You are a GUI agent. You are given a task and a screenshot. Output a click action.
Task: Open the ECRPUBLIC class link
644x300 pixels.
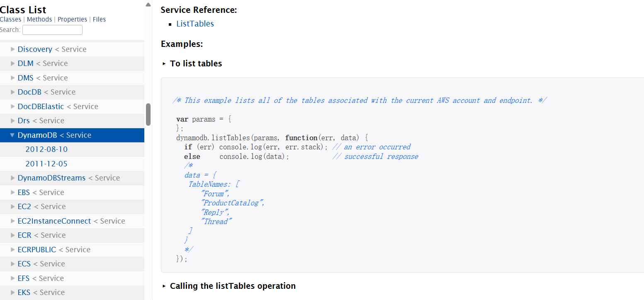point(37,250)
